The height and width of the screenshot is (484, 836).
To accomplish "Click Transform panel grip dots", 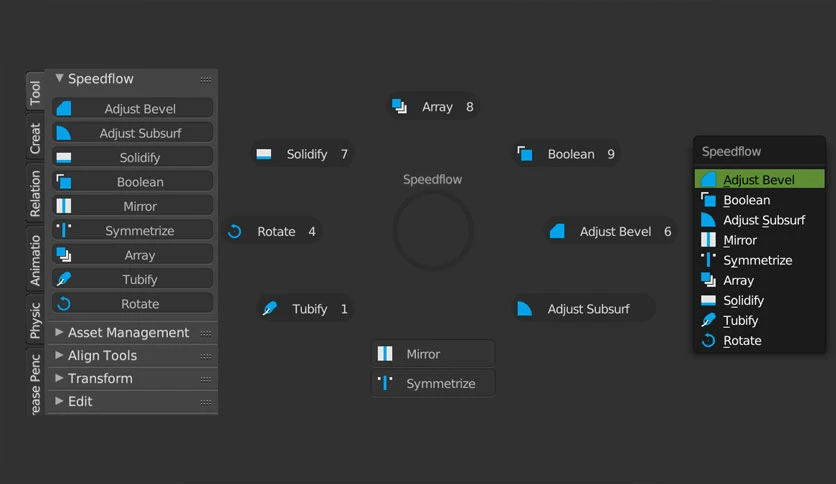I will pos(206,379).
